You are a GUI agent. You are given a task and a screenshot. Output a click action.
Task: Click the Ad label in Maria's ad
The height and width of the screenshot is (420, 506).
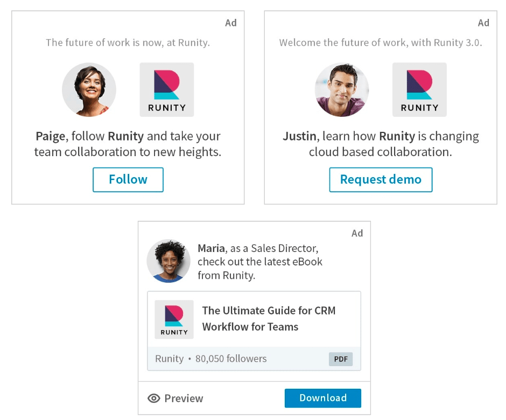(x=357, y=233)
